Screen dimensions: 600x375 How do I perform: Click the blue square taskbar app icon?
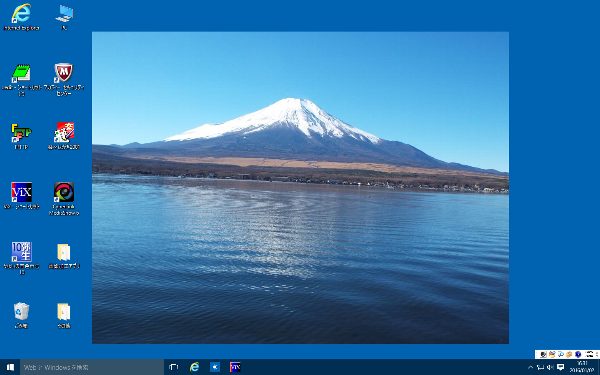(215, 367)
